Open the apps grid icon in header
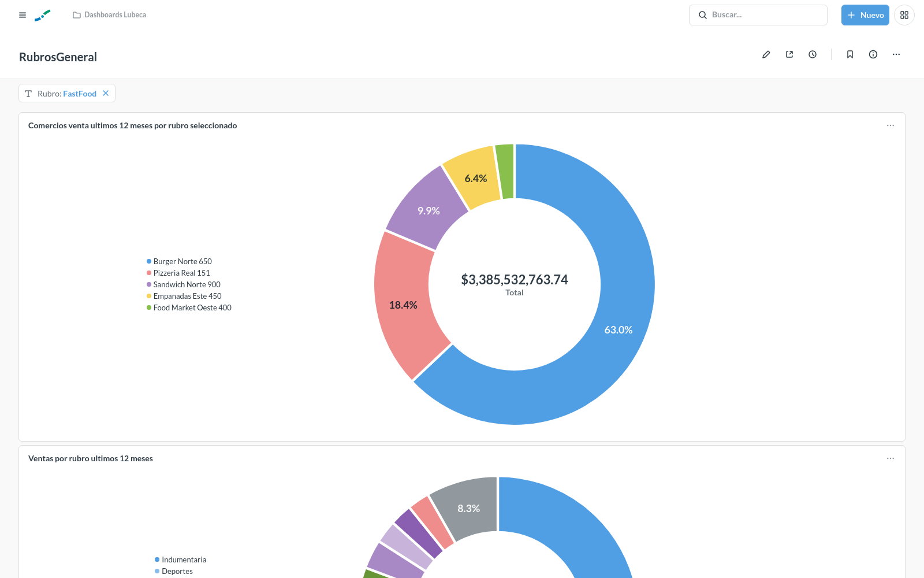 (904, 15)
